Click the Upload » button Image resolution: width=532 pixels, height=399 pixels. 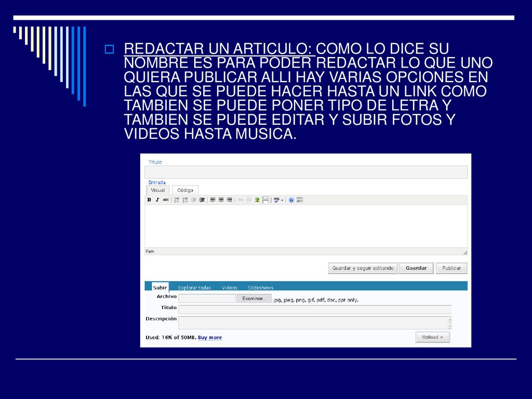[433, 337]
